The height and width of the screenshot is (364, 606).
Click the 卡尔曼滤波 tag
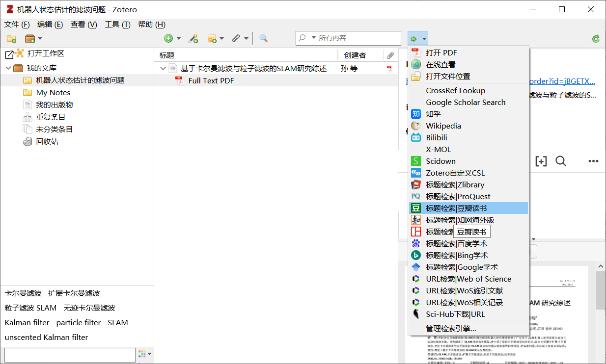tap(23, 293)
